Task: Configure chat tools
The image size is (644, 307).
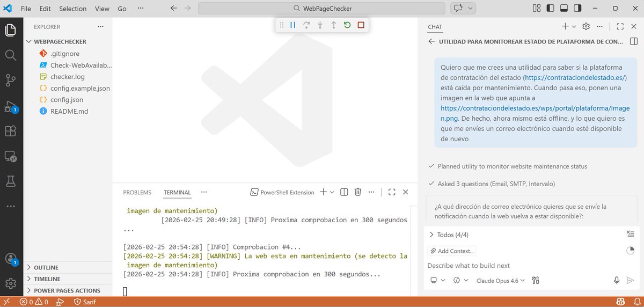Action: click(535, 280)
